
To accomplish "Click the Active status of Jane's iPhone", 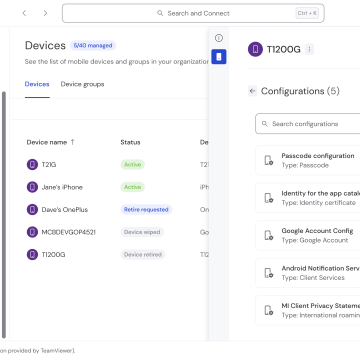I will (132, 187).
